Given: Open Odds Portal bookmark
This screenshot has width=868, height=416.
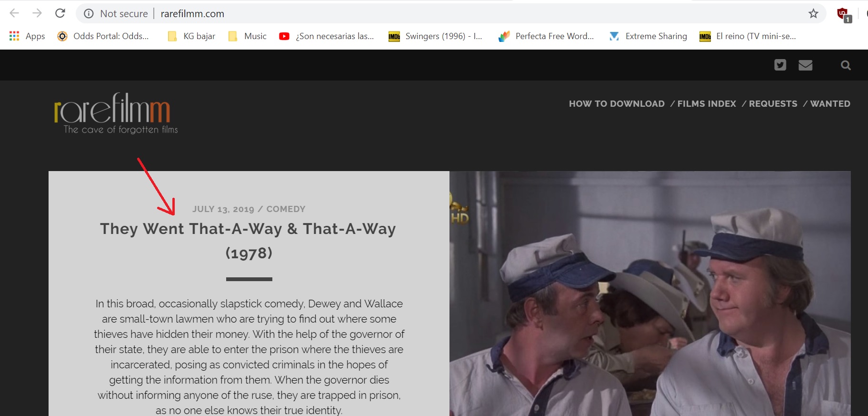Looking at the screenshot, I should [103, 36].
